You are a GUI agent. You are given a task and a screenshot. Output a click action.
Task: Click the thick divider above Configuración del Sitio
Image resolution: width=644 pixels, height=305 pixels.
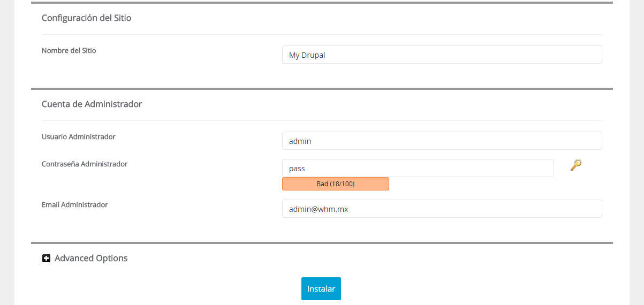coord(322,3)
